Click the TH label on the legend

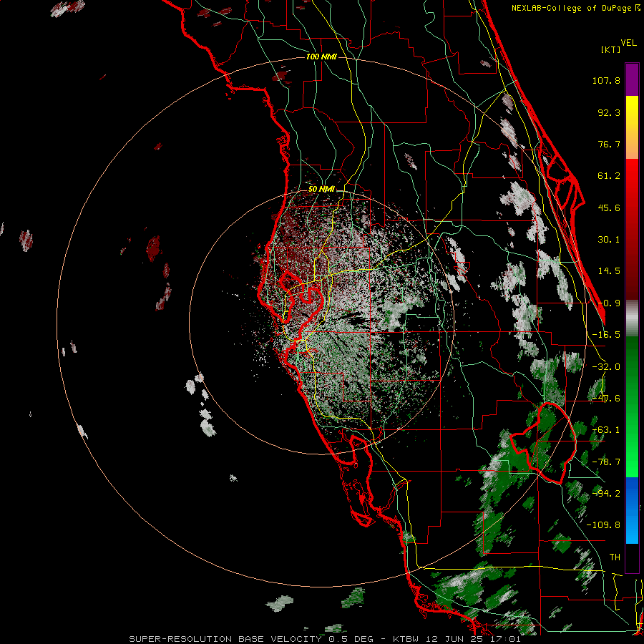pyautogui.click(x=615, y=557)
